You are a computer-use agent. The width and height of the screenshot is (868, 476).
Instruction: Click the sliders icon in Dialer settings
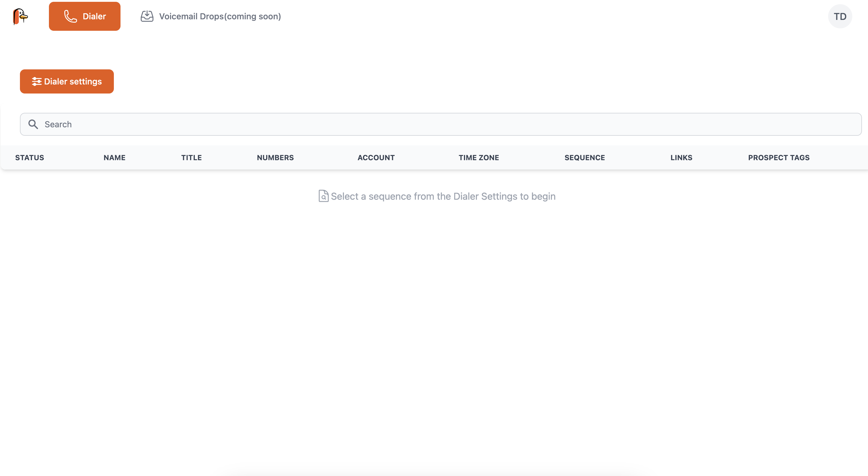click(x=36, y=81)
